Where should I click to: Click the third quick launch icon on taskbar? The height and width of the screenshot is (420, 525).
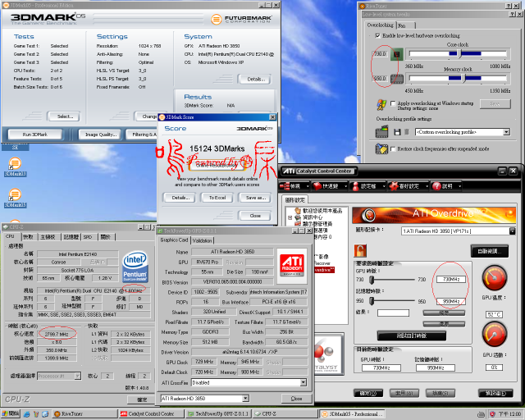[x=45, y=414]
